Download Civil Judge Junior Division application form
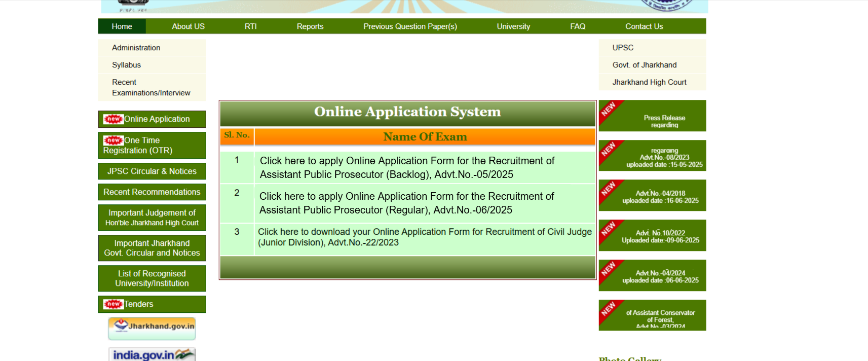868x361 pixels. [x=424, y=237]
